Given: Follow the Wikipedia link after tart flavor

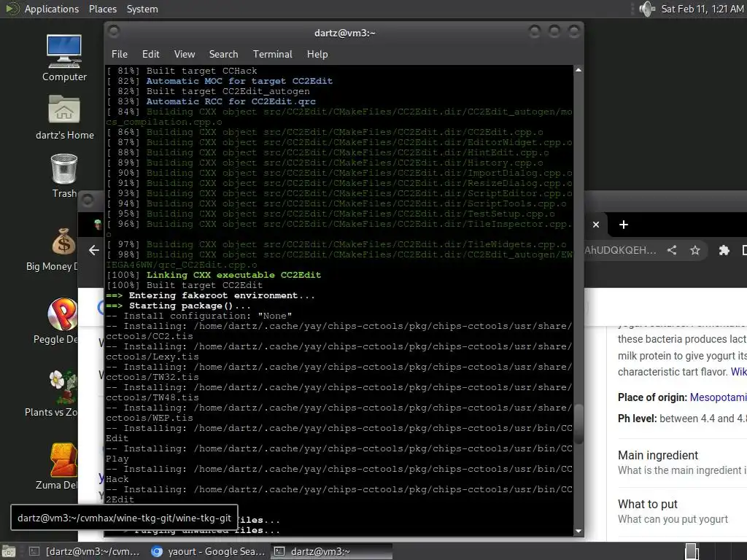Looking at the screenshot, I should pyautogui.click(x=739, y=371).
